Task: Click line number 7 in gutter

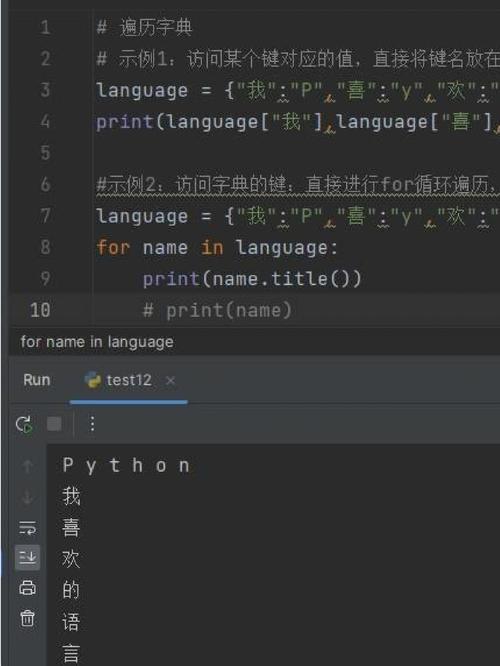Action: [45, 216]
